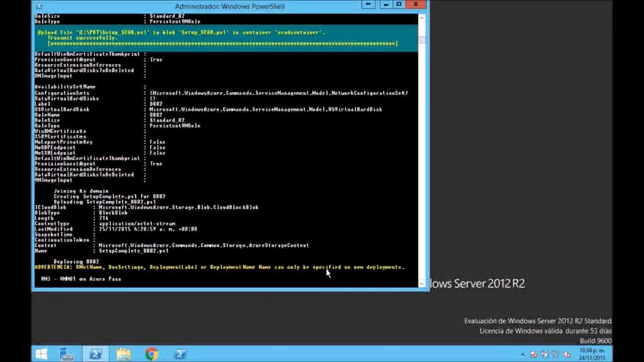Open the PowerShell window system menu icon
Image resolution: width=644 pixels, height=362 pixels.
point(39,6)
